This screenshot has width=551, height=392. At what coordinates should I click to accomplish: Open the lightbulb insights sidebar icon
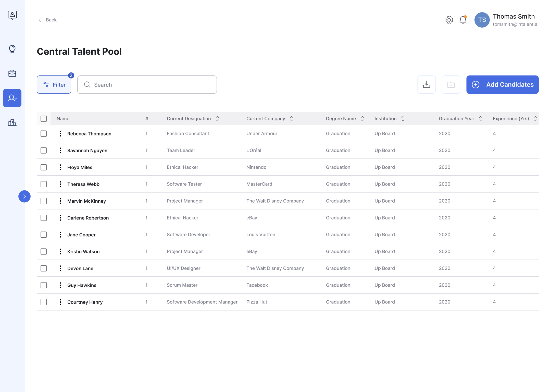point(12,49)
